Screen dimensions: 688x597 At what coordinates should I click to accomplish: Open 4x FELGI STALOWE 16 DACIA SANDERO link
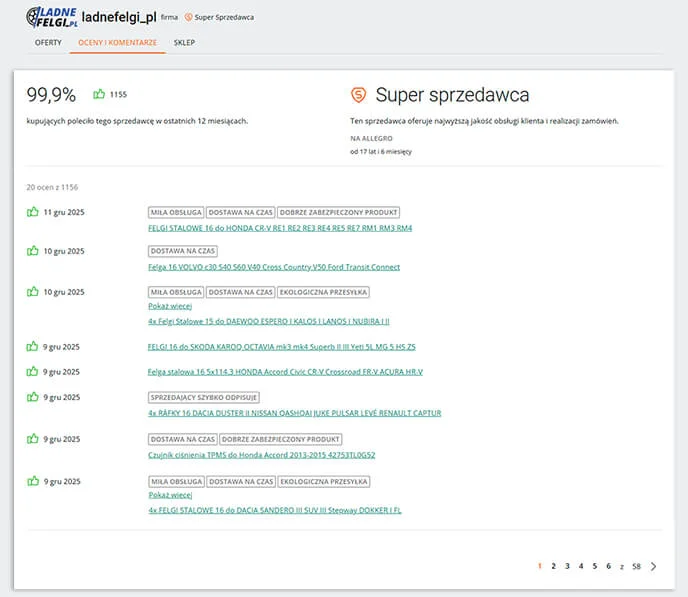click(275, 511)
